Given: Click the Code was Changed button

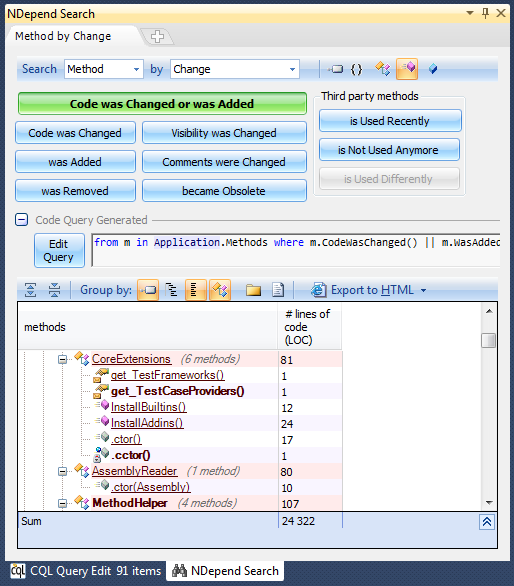Looking at the screenshot, I should tap(75, 133).
